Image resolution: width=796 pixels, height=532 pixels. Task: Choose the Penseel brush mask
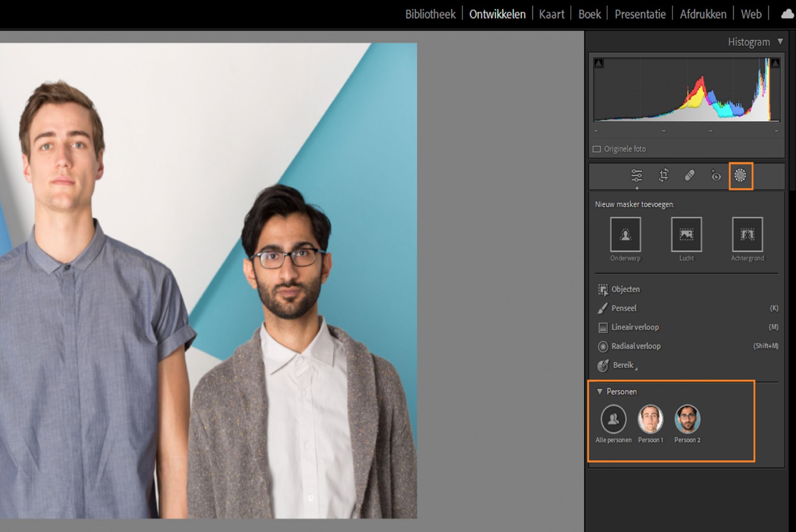[x=624, y=308]
